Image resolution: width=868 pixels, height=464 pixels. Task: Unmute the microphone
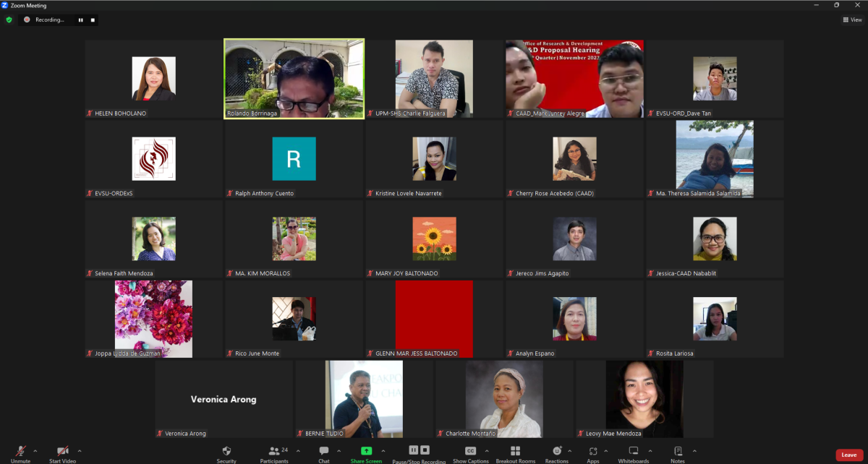point(21,451)
